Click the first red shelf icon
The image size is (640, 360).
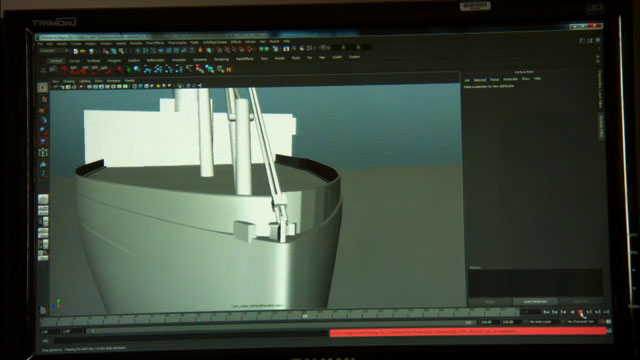[x=64, y=70]
